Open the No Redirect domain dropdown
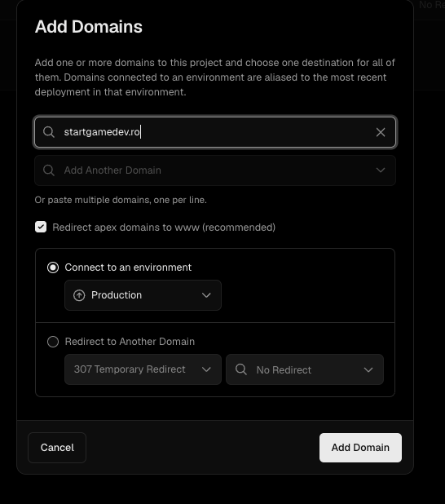 pos(305,369)
